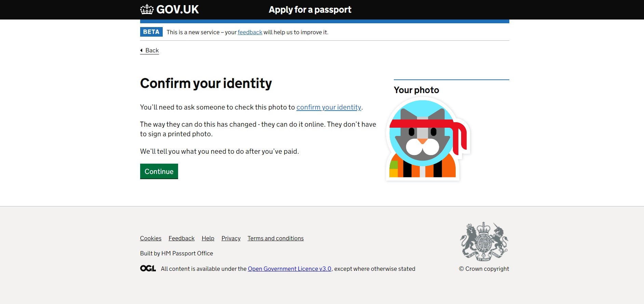
Task: Click the Back arrow icon
Action: [x=142, y=50]
